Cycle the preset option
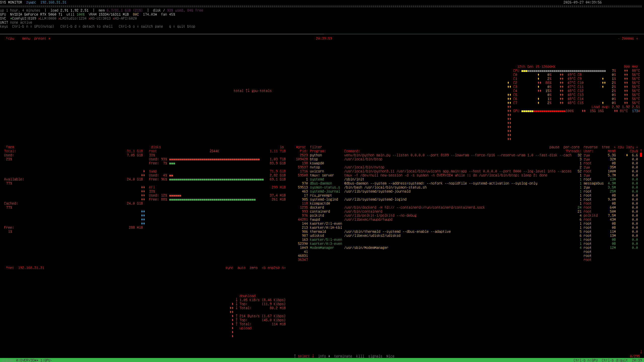The image size is (644, 362). point(42,38)
